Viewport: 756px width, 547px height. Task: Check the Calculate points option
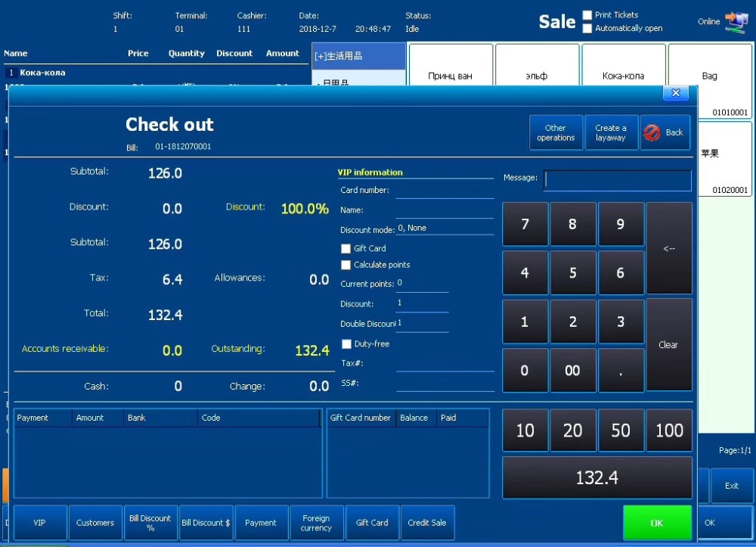click(345, 265)
